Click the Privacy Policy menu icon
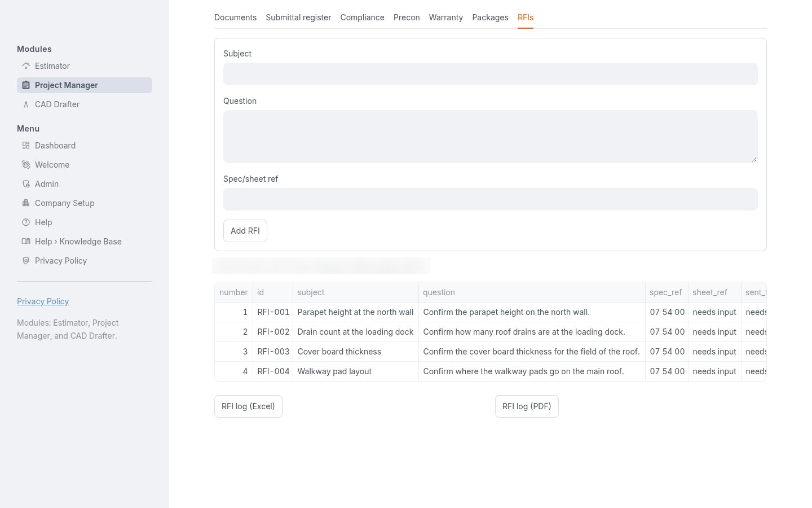The width and height of the screenshot is (812, 508). pyautogui.click(x=26, y=261)
